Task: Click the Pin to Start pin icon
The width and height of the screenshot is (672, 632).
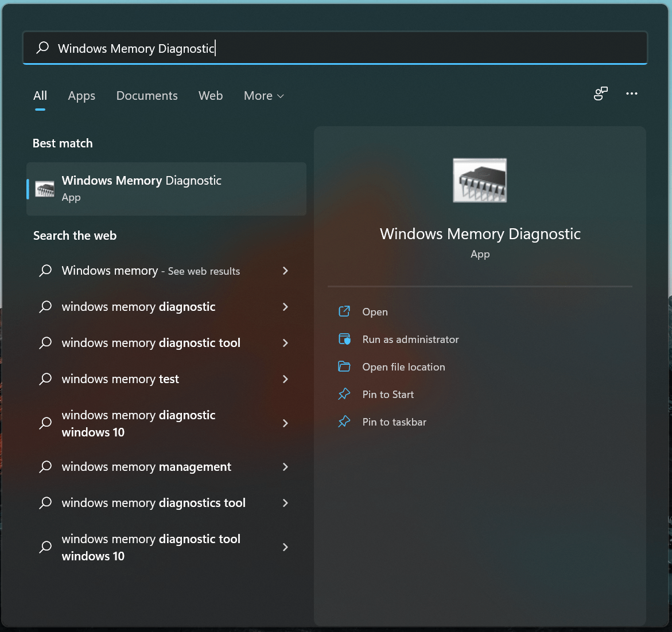Action: click(344, 394)
